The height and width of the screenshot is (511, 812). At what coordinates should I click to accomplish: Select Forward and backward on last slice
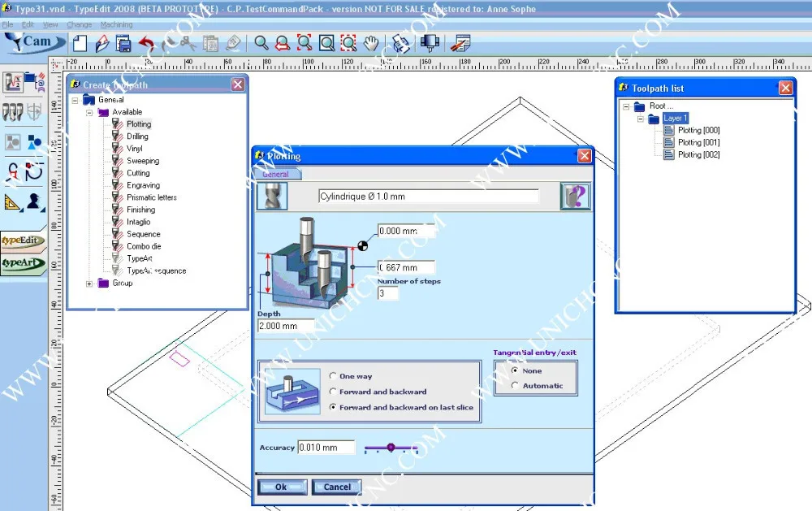pos(333,407)
